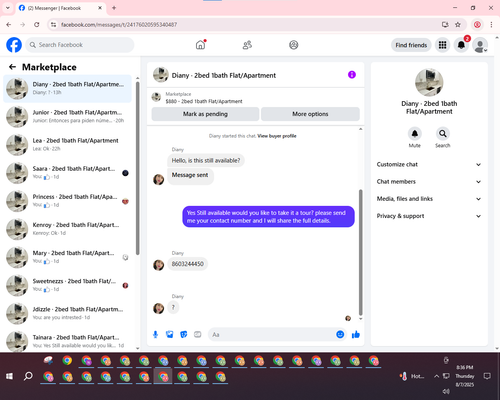
Task: Open the Sweetnezzs conversation
Action: [67, 285]
